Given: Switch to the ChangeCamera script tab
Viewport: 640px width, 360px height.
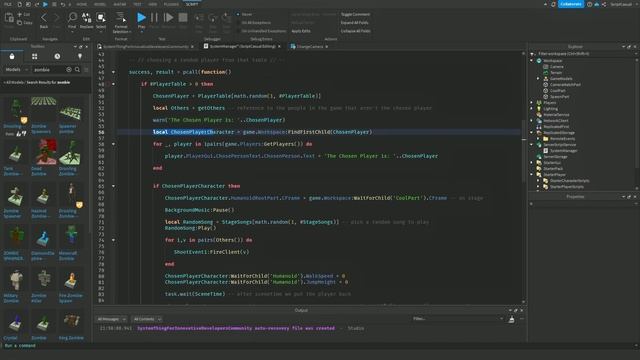Looking at the screenshot, I should [x=309, y=47].
